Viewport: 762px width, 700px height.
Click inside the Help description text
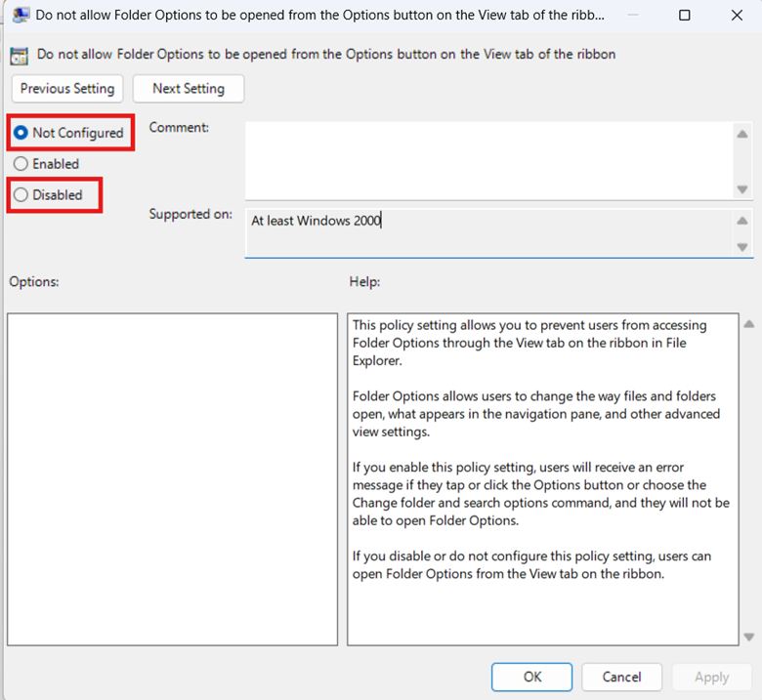tap(542, 478)
